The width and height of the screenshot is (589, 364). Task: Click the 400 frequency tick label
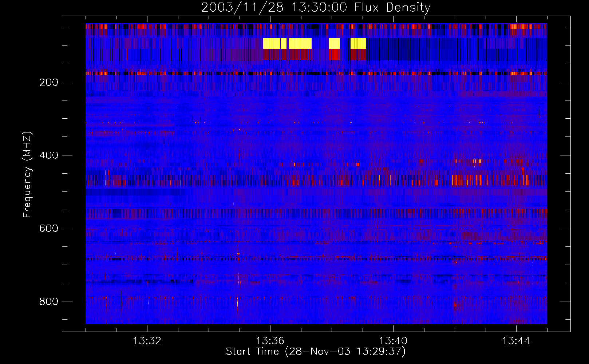pos(49,155)
